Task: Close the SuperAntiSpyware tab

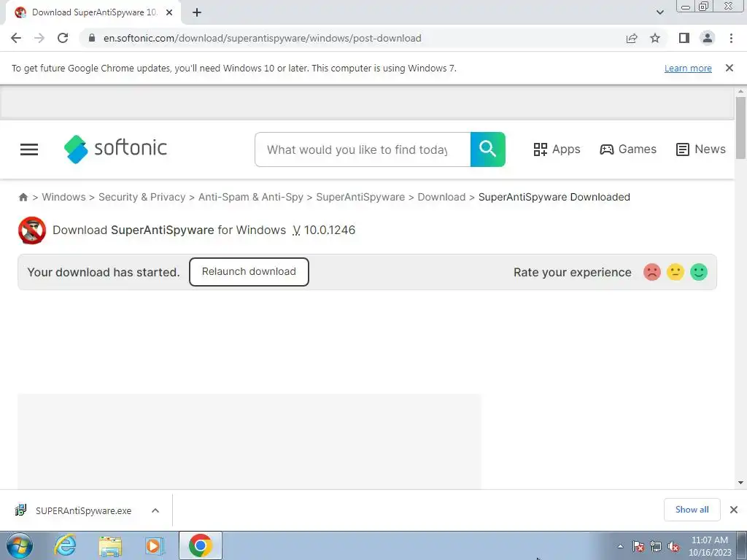Action: click(169, 12)
